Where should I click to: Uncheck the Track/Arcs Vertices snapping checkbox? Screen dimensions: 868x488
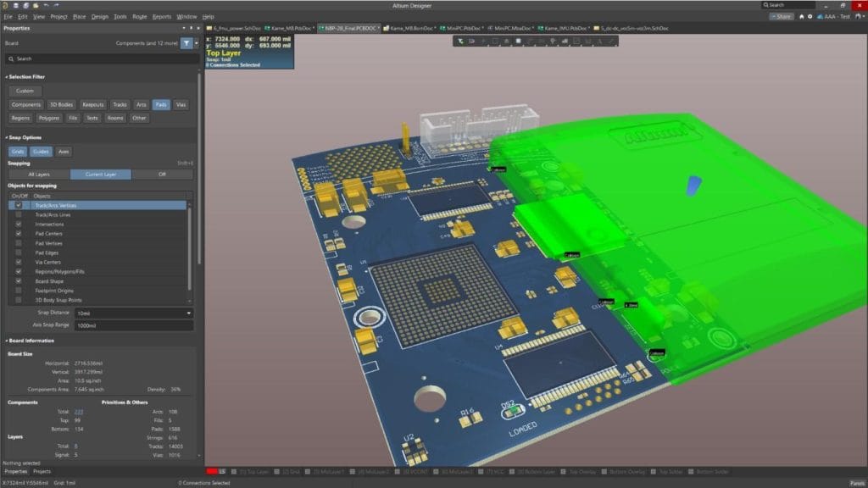coord(19,205)
